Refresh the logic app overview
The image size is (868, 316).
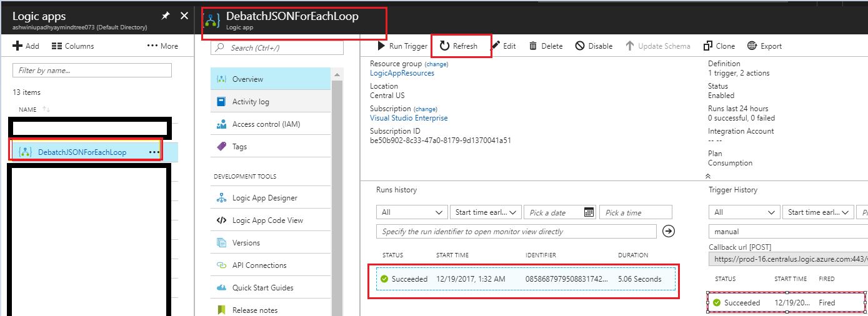point(459,46)
